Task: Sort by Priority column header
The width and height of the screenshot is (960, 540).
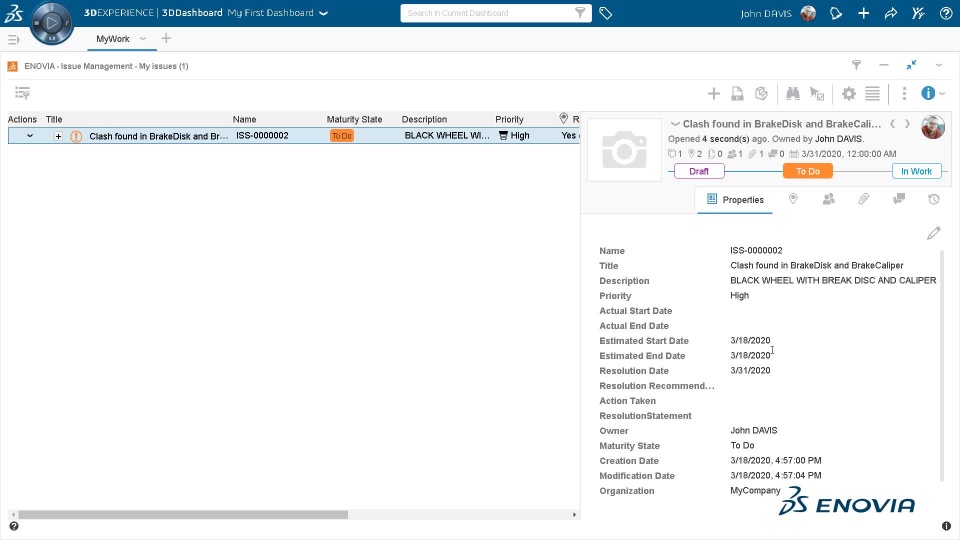Action: [x=509, y=119]
